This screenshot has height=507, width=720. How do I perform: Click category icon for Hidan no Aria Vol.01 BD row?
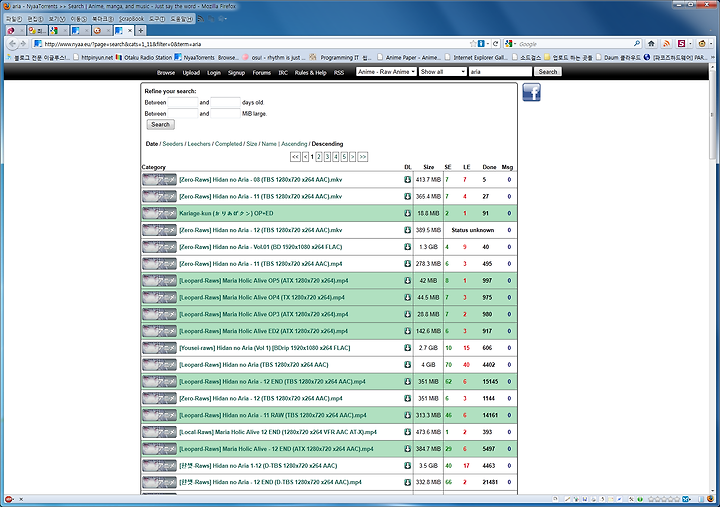click(159, 247)
